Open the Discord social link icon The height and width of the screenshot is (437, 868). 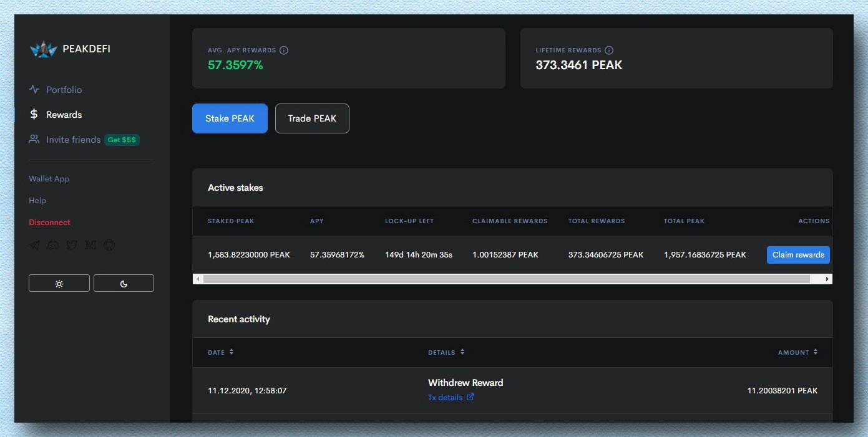click(x=53, y=246)
